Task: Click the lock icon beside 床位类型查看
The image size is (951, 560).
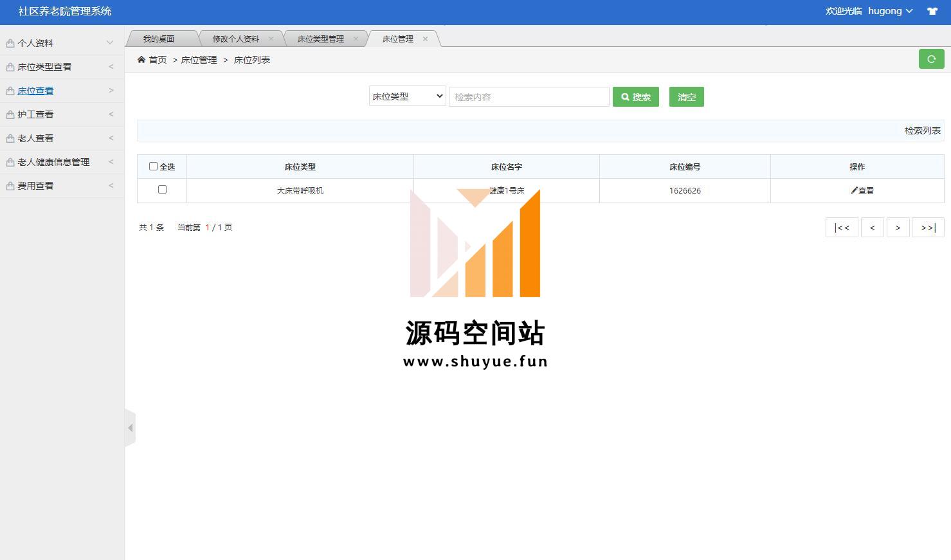Action: [x=10, y=67]
